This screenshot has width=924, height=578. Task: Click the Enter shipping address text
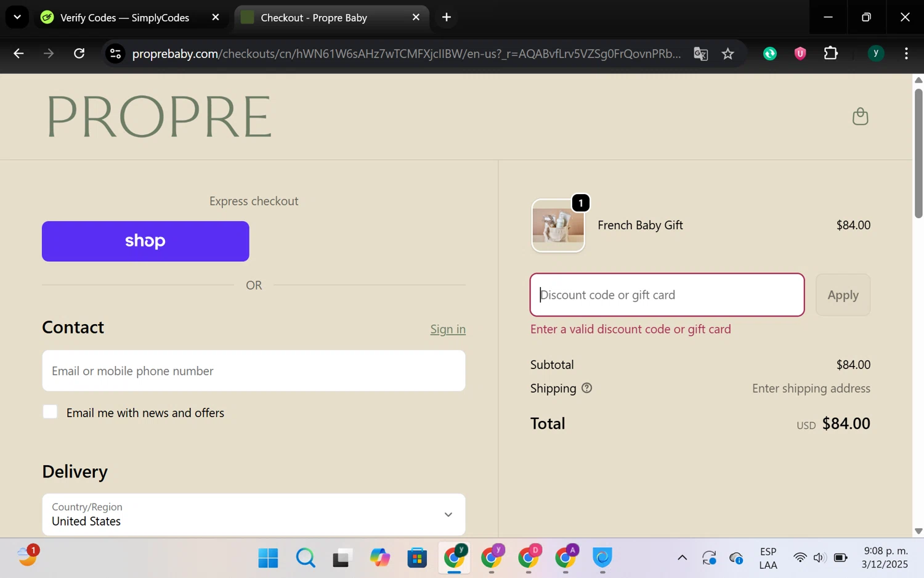[x=811, y=388]
